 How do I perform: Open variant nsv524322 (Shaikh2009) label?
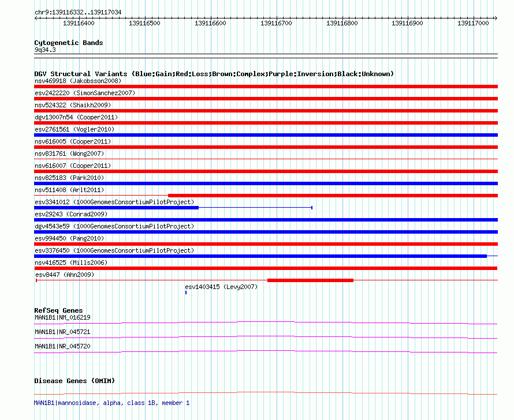(73, 105)
